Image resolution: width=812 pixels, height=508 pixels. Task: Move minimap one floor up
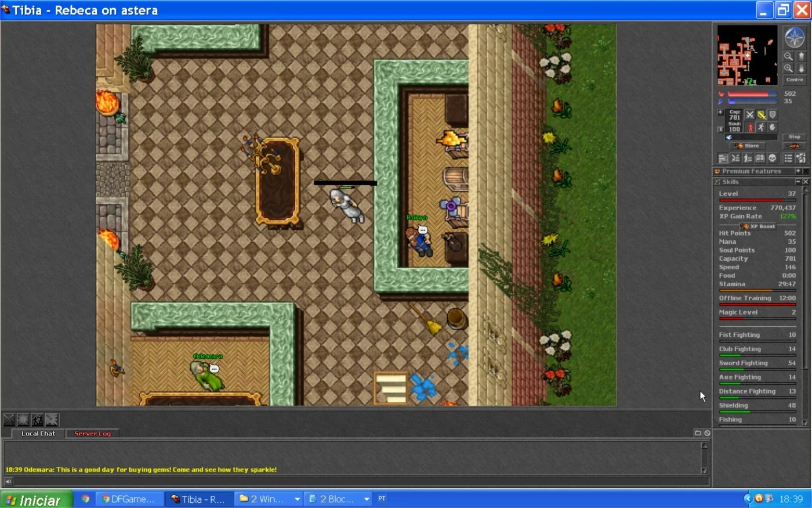(x=801, y=56)
